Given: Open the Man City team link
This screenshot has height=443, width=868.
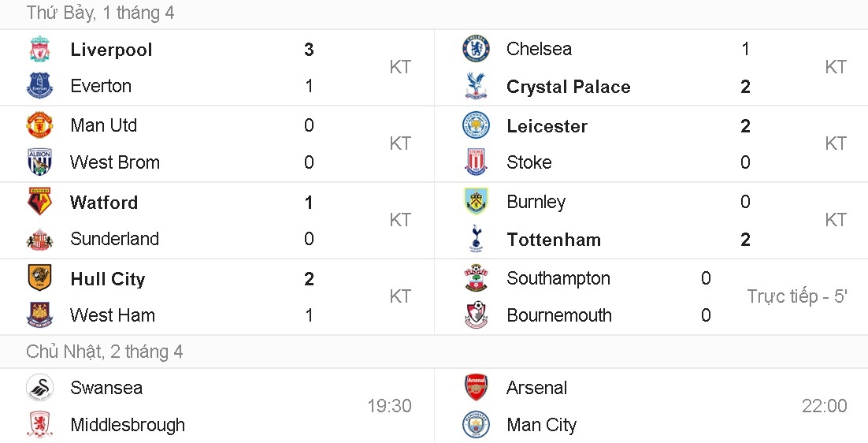Looking at the screenshot, I should 541,425.
